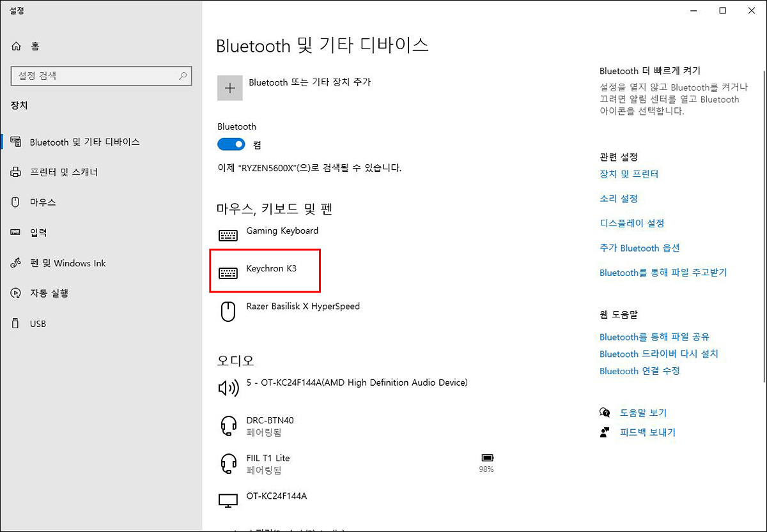The width and height of the screenshot is (767, 532).
Task: Click the Home icon in sidebar
Action: (16, 46)
